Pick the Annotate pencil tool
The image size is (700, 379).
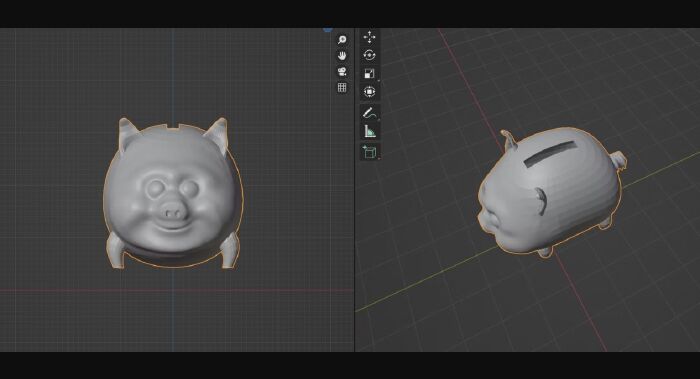370,113
